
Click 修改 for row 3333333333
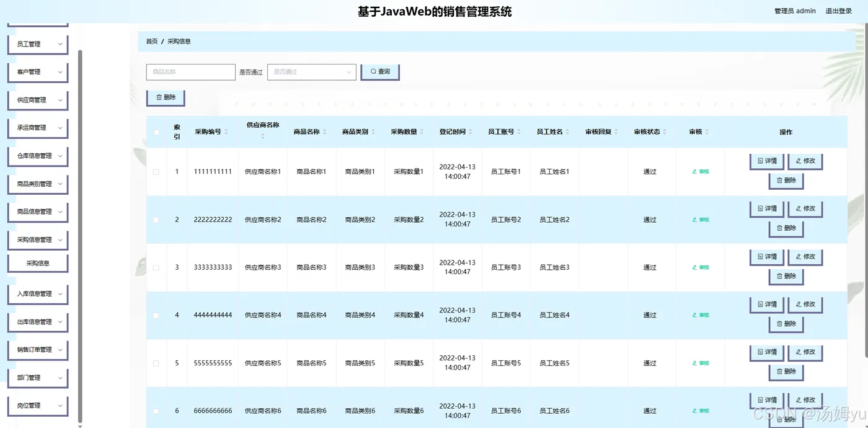[x=805, y=257]
